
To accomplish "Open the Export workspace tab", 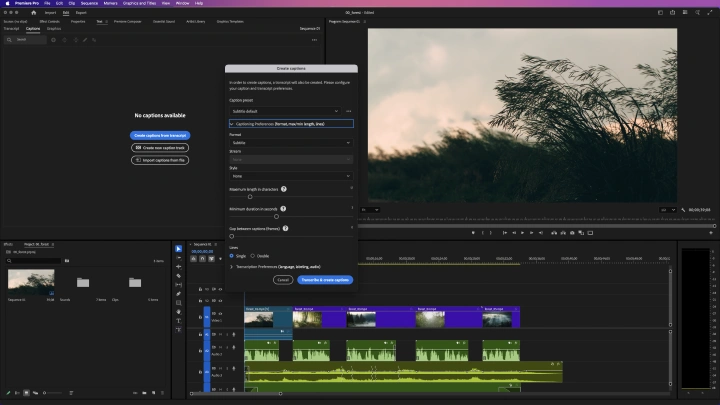I will (81, 13).
